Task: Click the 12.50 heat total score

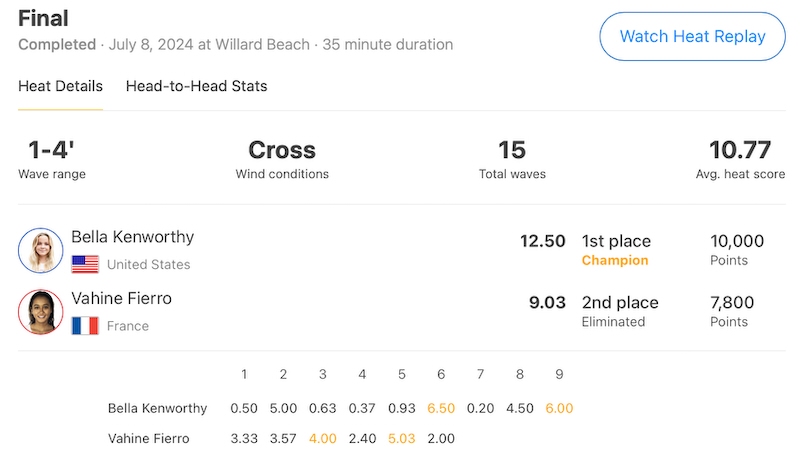Action: click(542, 241)
